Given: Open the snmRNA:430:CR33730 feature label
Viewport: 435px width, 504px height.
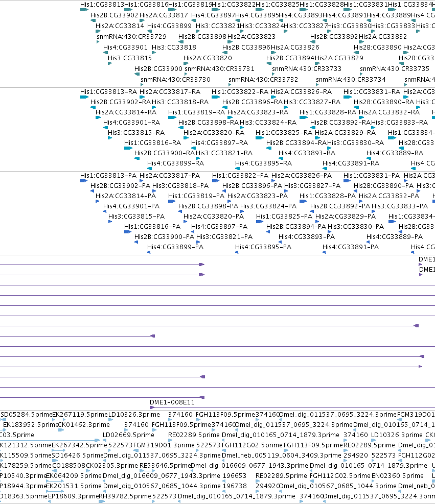Looking at the screenshot, I should coord(175,79).
